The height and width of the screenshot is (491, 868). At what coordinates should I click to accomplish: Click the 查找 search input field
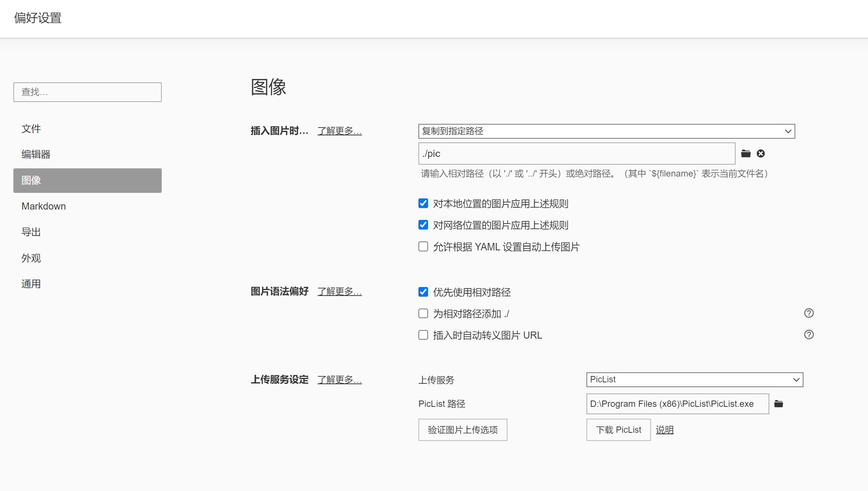pyautogui.click(x=88, y=92)
